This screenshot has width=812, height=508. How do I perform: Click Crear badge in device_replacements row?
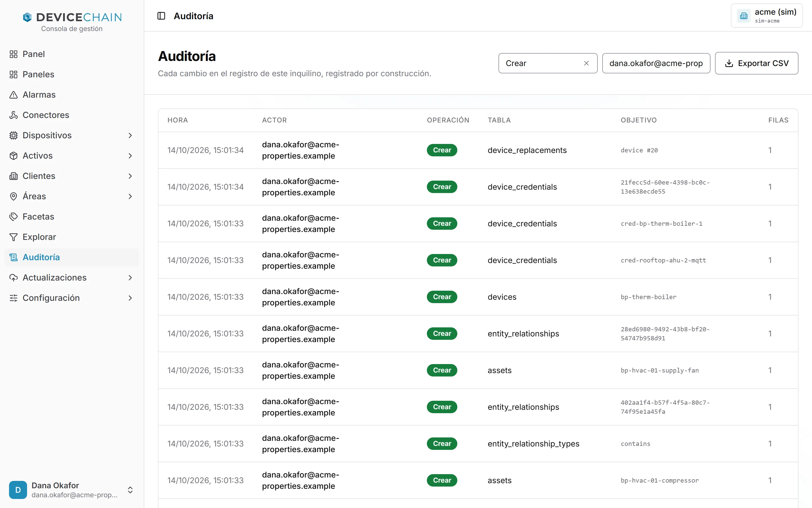click(442, 150)
